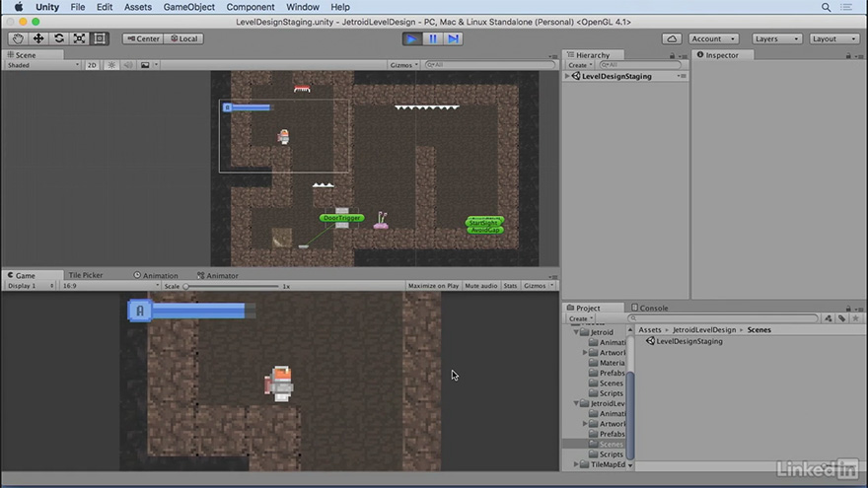868x488 pixels.
Task: Switch to the Animation tab
Action: pos(156,275)
